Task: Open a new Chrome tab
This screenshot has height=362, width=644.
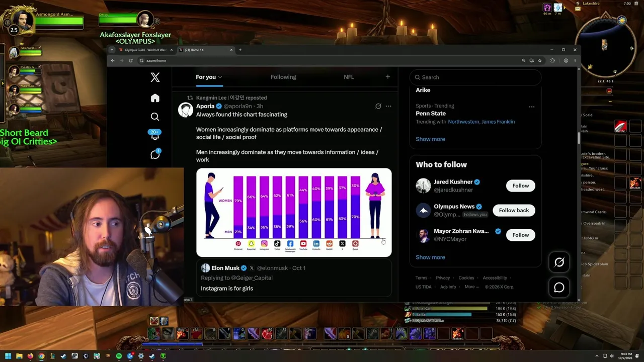Action: [240, 50]
